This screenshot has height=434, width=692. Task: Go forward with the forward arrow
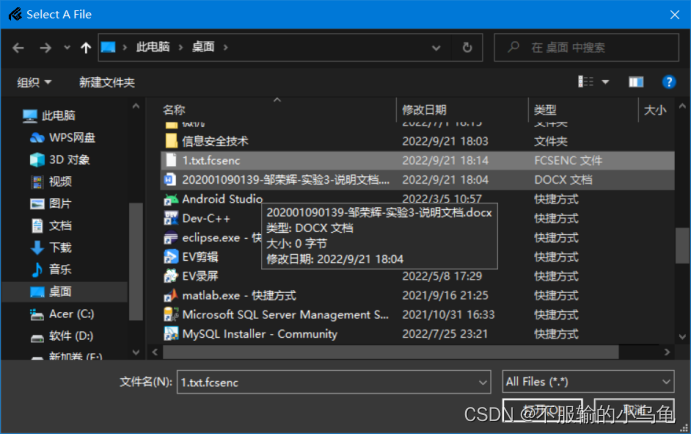pyautogui.click(x=45, y=48)
